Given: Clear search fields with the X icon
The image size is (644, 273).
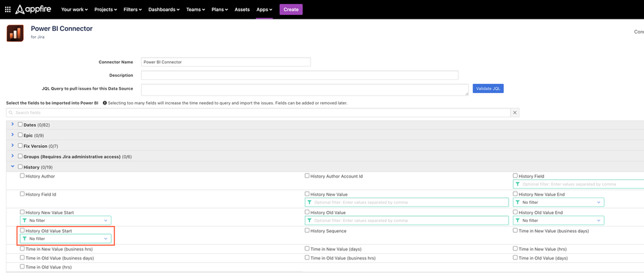Looking at the screenshot, I should [514, 113].
